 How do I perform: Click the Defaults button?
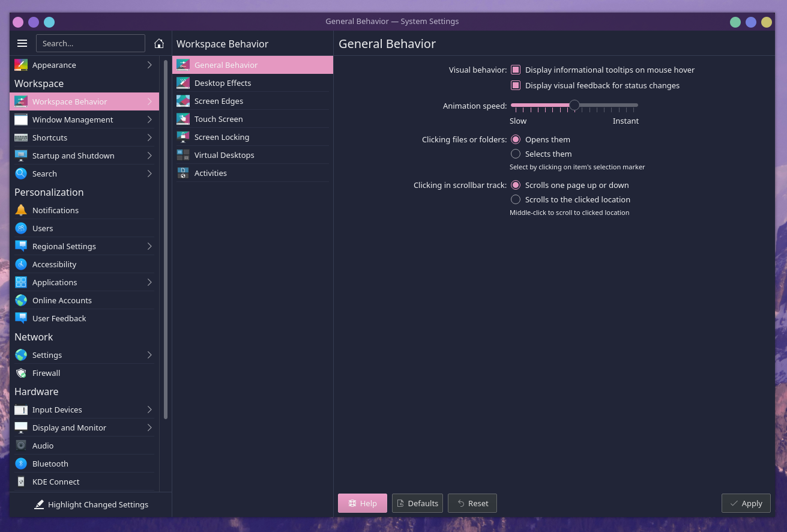click(x=417, y=503)
